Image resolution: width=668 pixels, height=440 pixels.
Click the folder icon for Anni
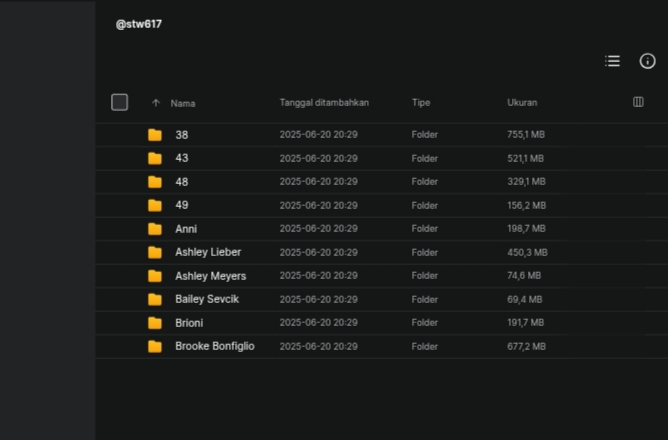click(x=155, y=229)
